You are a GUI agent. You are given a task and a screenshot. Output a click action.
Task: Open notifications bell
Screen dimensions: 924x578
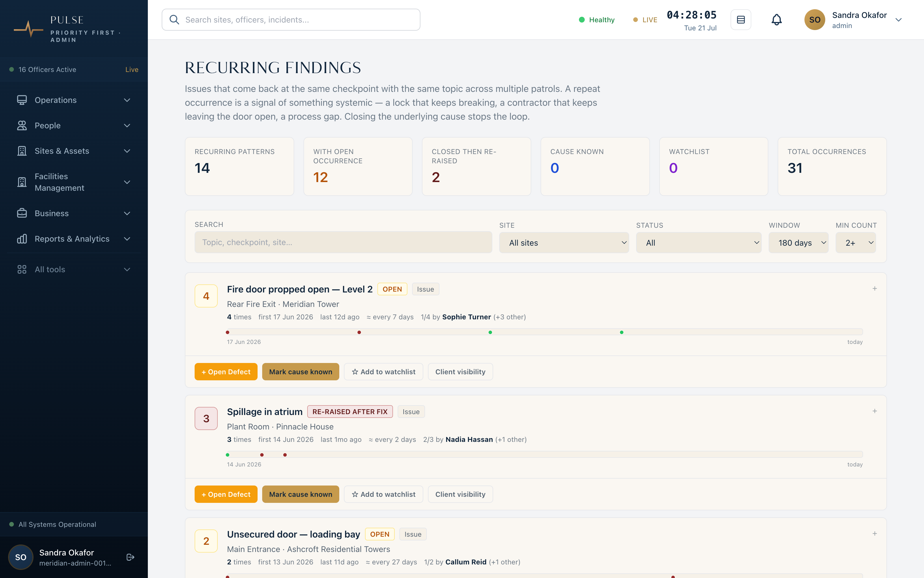[777, 19]
